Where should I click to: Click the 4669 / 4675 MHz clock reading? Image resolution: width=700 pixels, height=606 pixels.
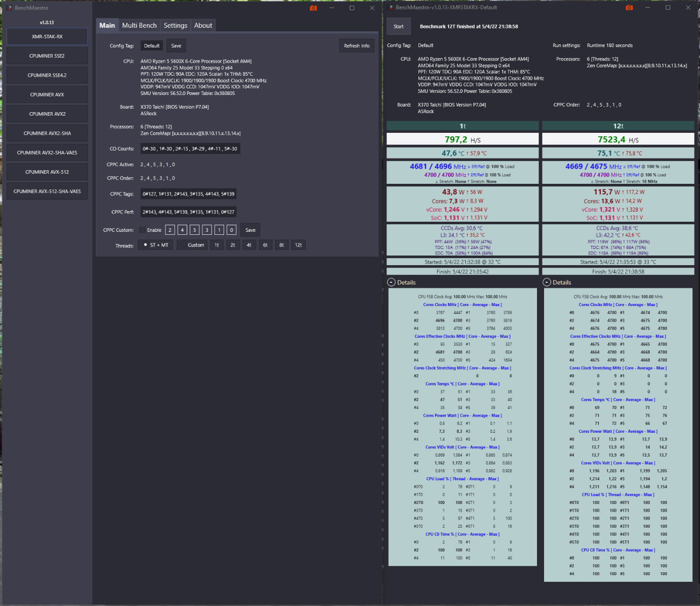coord(594,166)
